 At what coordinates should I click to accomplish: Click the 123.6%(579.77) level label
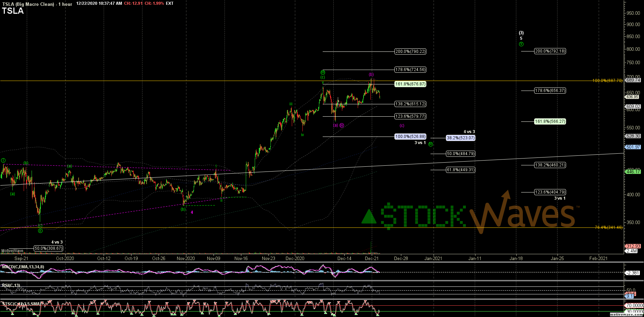[411, 116]
